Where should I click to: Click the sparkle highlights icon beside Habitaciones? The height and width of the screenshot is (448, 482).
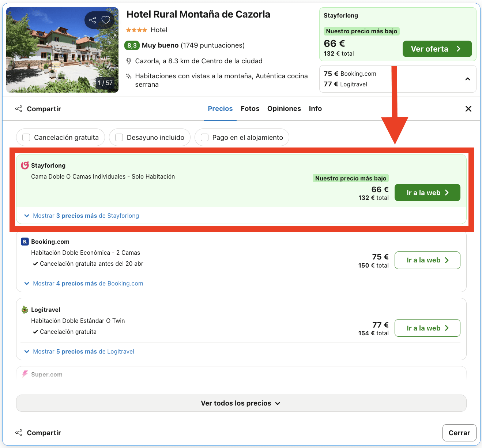tap(129, 76)
